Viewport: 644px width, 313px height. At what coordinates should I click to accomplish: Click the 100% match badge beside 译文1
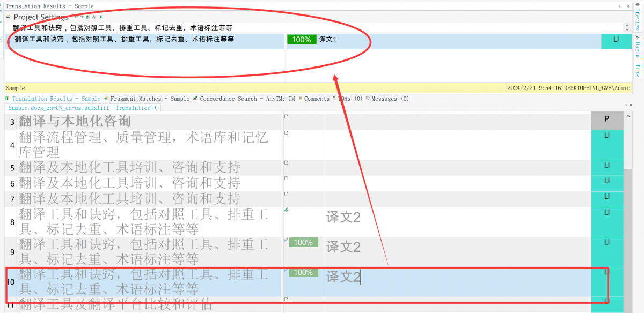pyautogui.click(x=302, y=40)
